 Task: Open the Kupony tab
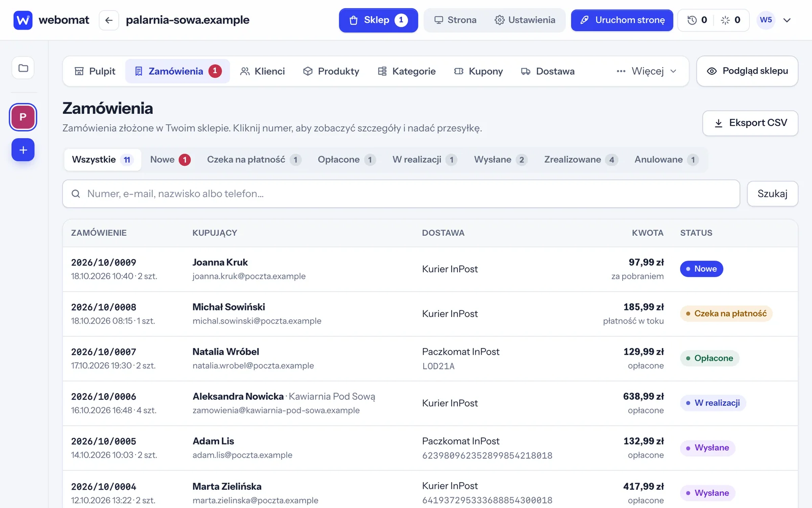[x=478, y=71]
